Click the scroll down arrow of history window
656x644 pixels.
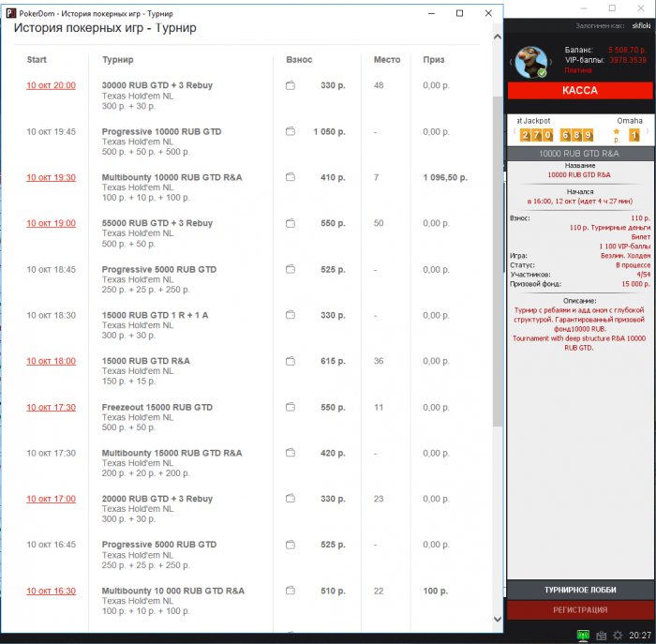tap(498, 619)
